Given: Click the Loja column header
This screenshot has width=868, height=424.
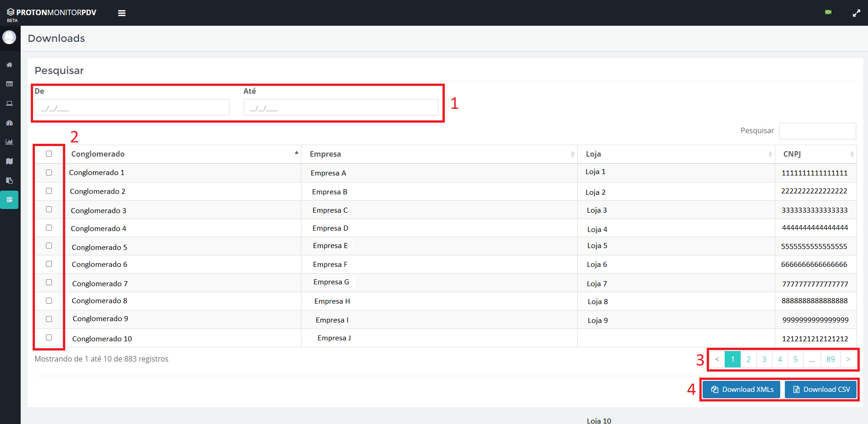Looking at the screenshot, I should click(x=676, y=154).
